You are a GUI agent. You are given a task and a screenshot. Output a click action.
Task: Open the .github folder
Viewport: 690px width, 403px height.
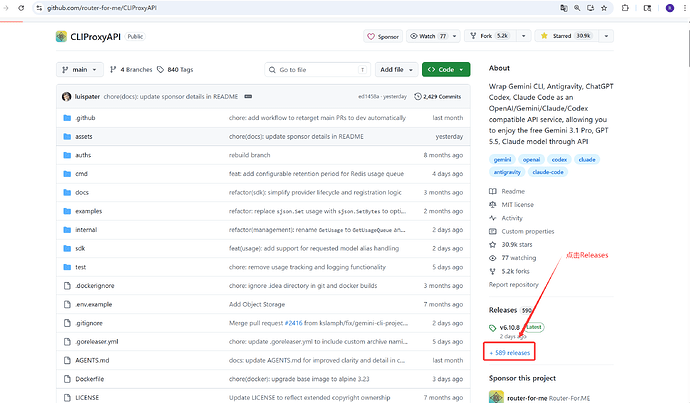coord(85,118)
